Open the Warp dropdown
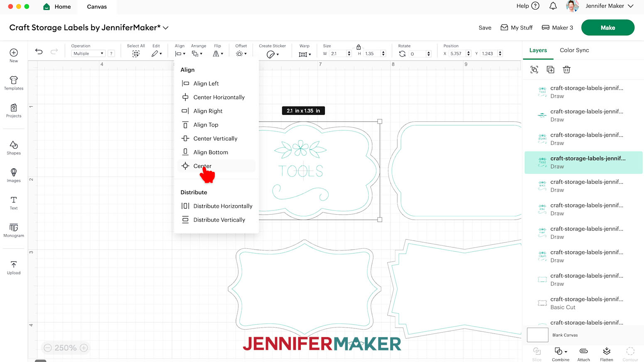This screenshot has width=644, height=362. pos(305,54)
